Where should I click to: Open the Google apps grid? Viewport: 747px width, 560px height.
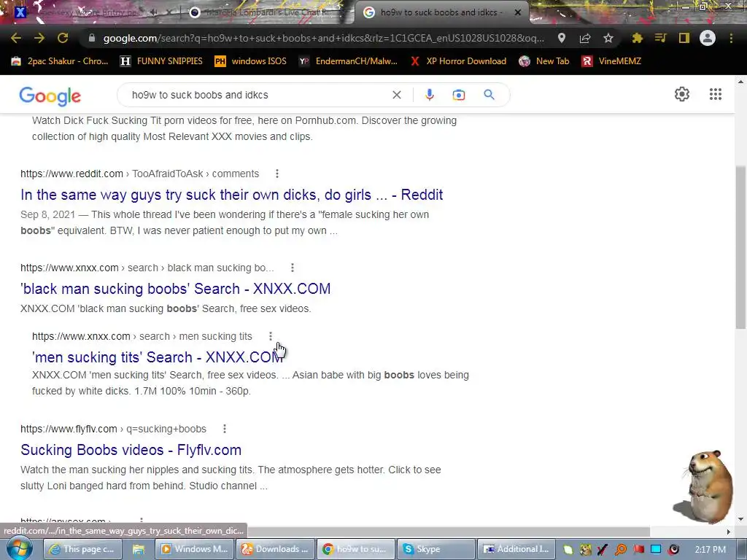715,94
